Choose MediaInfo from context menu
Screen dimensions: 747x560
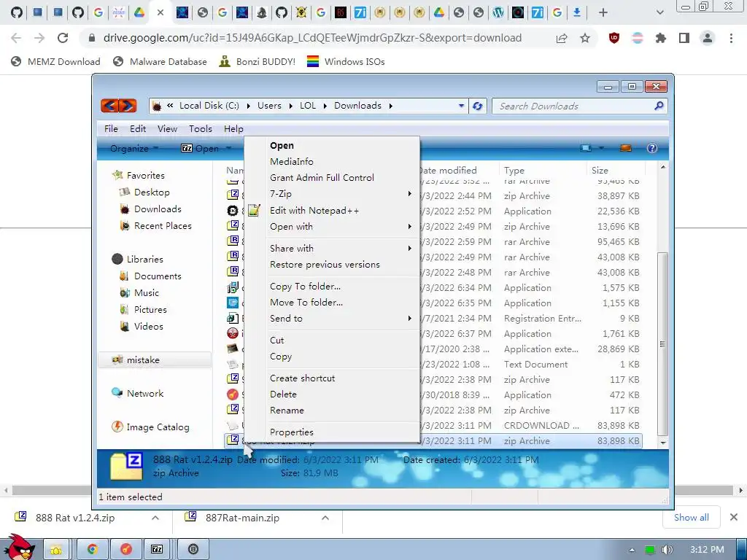point(292,161)
